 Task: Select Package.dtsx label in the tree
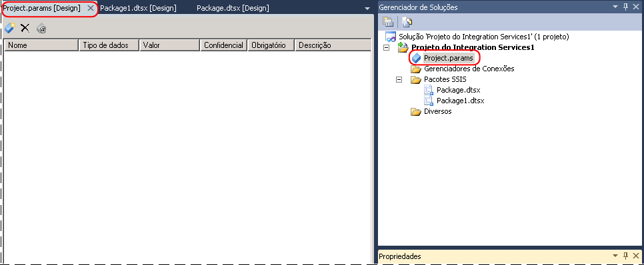click(459, 90)
